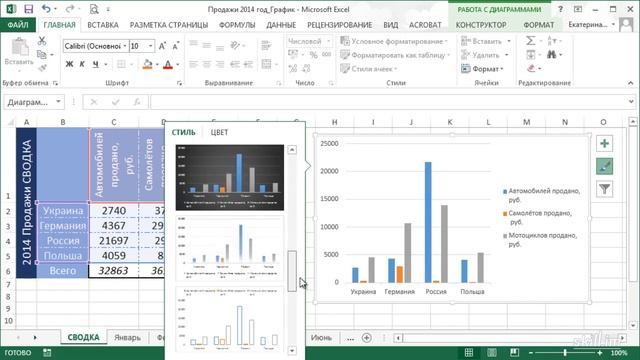Open Format as Table (Форматировать как таблицу)

tap(395, 55)
